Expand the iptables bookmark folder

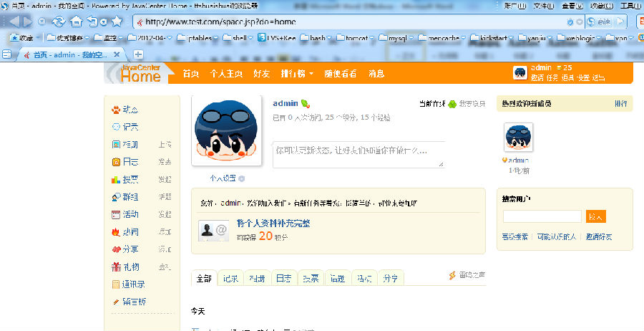coord(215,38)
